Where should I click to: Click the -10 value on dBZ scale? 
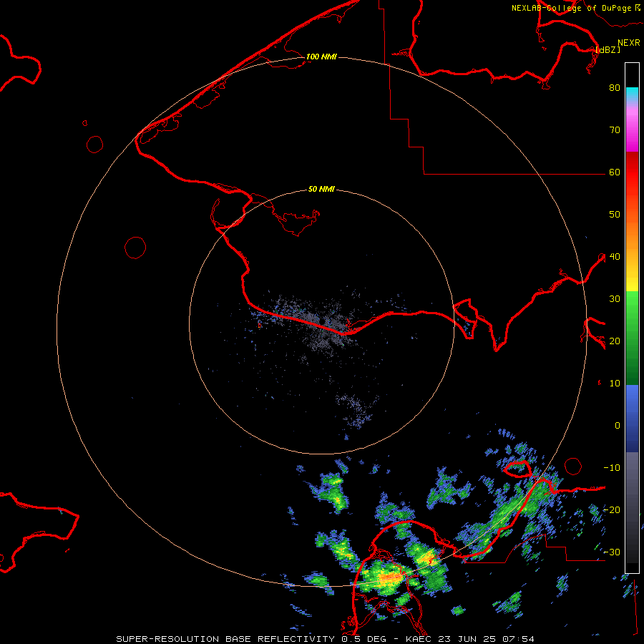click(x=612, y=468)
